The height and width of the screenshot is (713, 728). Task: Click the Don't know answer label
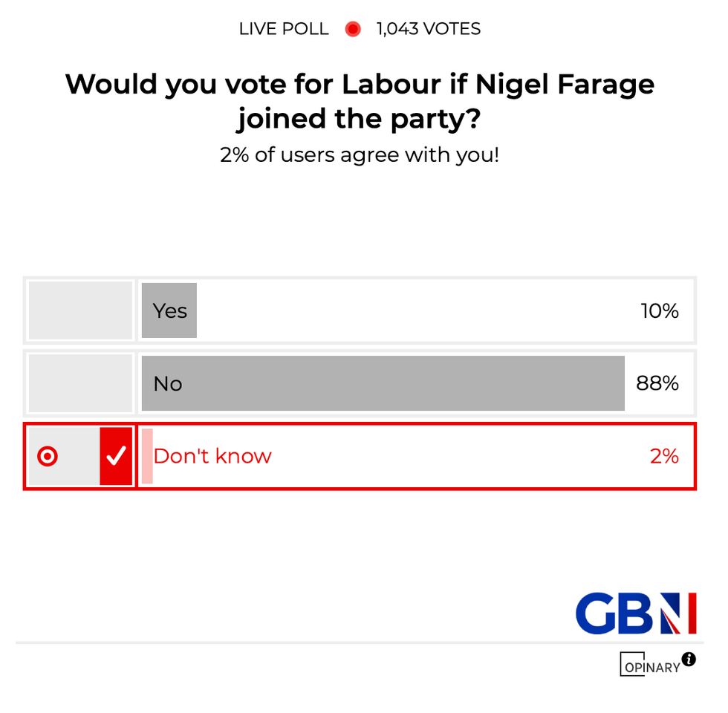(212, 456)
